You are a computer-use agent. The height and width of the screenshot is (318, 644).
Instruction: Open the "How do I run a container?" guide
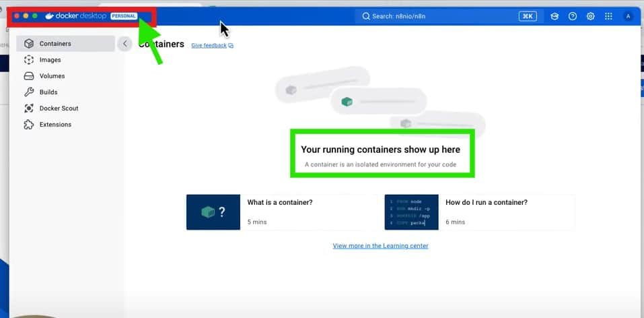480,212
